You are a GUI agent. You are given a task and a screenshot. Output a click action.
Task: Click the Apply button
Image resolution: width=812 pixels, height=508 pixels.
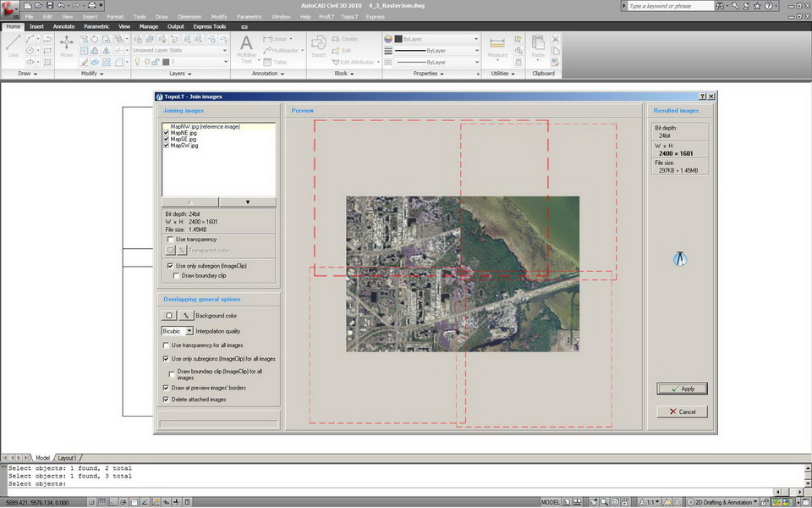point(682,389)
